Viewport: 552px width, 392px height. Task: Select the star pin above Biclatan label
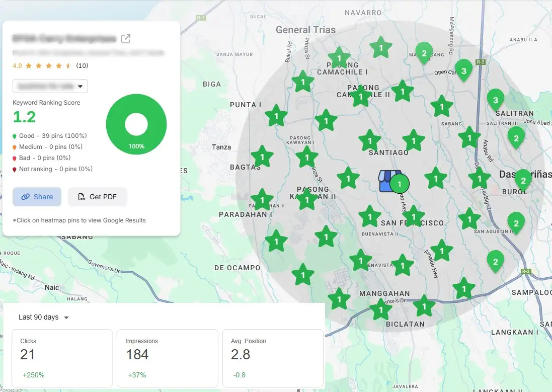381,309
